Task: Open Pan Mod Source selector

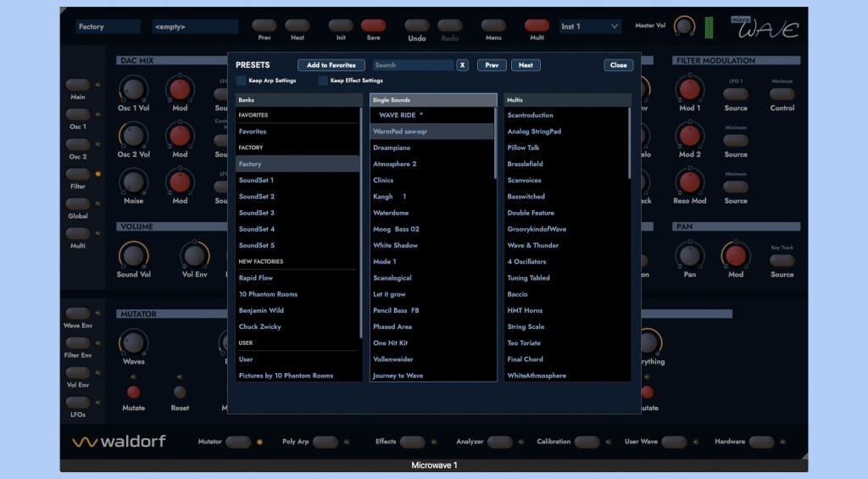Action: [782, 260]
